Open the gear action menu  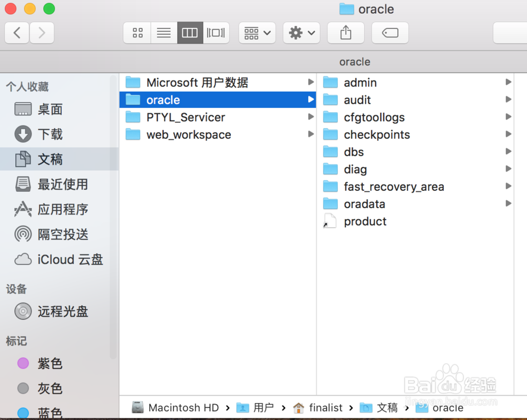pyautogui.click(x=301, y=33)
